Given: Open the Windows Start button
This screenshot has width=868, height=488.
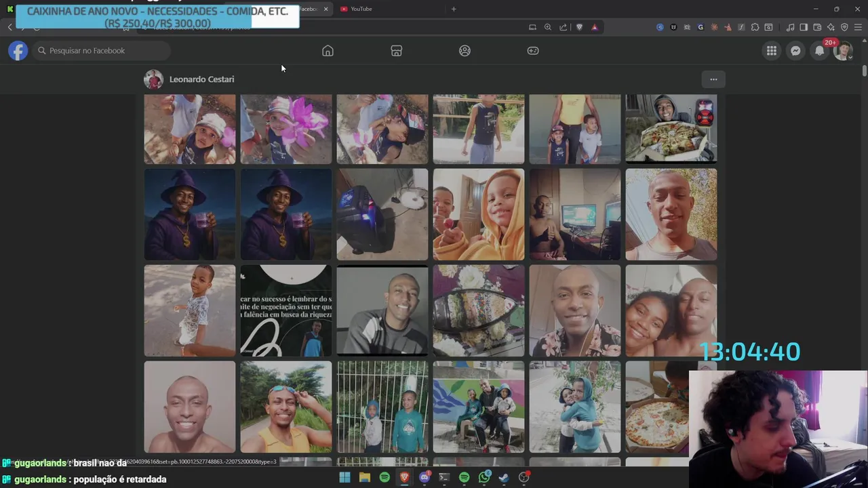Looking at the screenshot, I should tap(344, 478).
